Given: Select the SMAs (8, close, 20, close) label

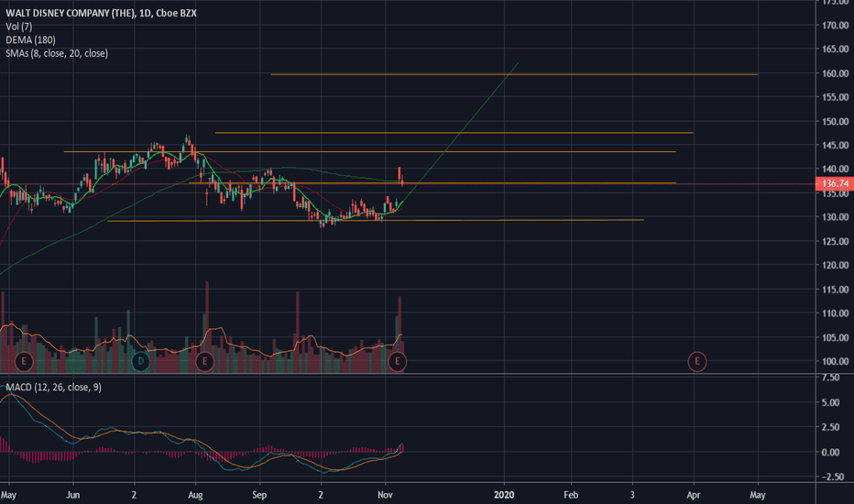Looking at the screenshot, I should (57, 53).
